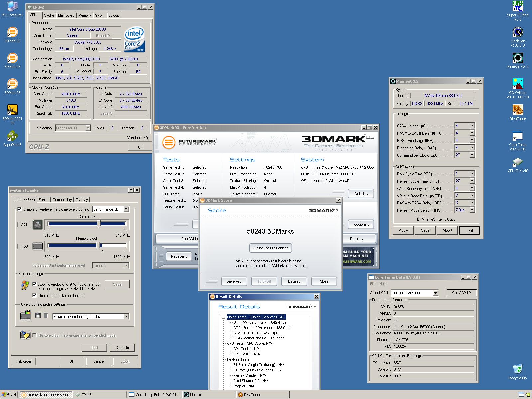Open the MemSet v3.2 desktop shortcut
This screenshot has width=532, height=399.
point(518,61)
